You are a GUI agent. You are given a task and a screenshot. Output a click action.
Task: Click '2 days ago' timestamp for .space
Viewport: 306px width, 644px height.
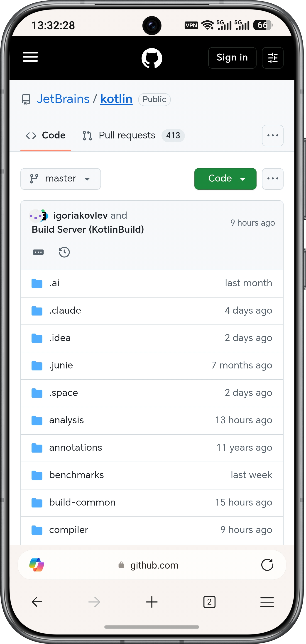[x=248, y=393]
